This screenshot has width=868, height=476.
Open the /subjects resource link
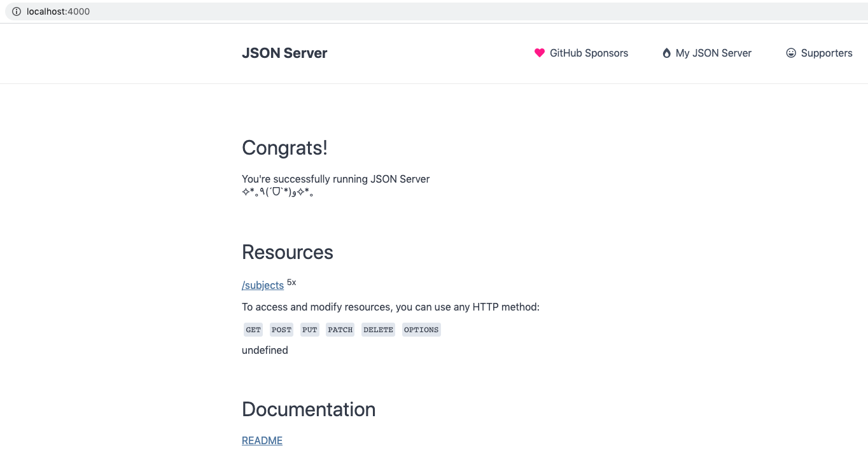point(263,286)
